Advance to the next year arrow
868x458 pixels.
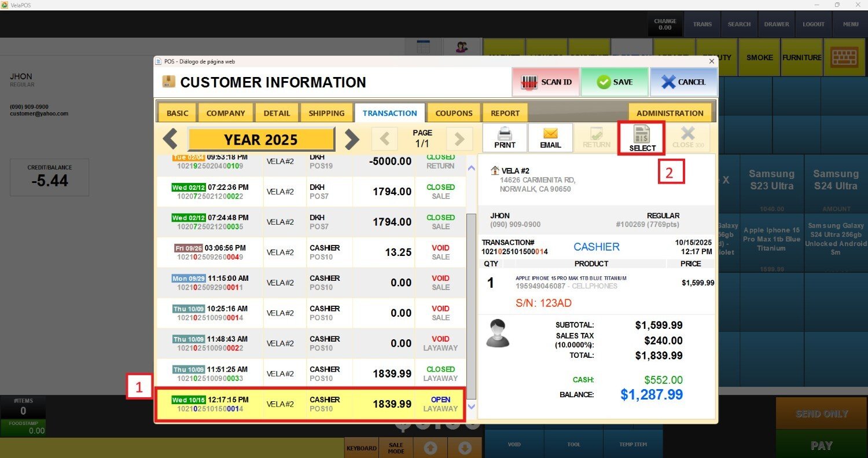[x=352, y=139]
